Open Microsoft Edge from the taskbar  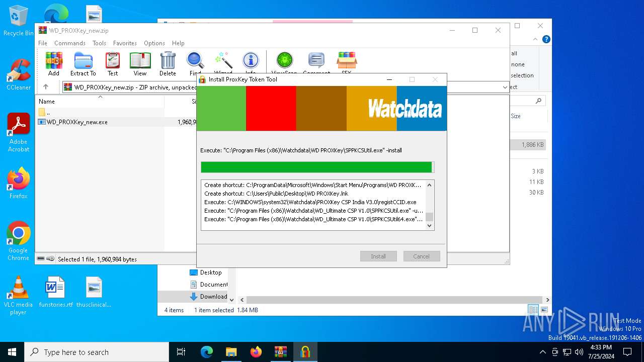click(x=207, y=352)
